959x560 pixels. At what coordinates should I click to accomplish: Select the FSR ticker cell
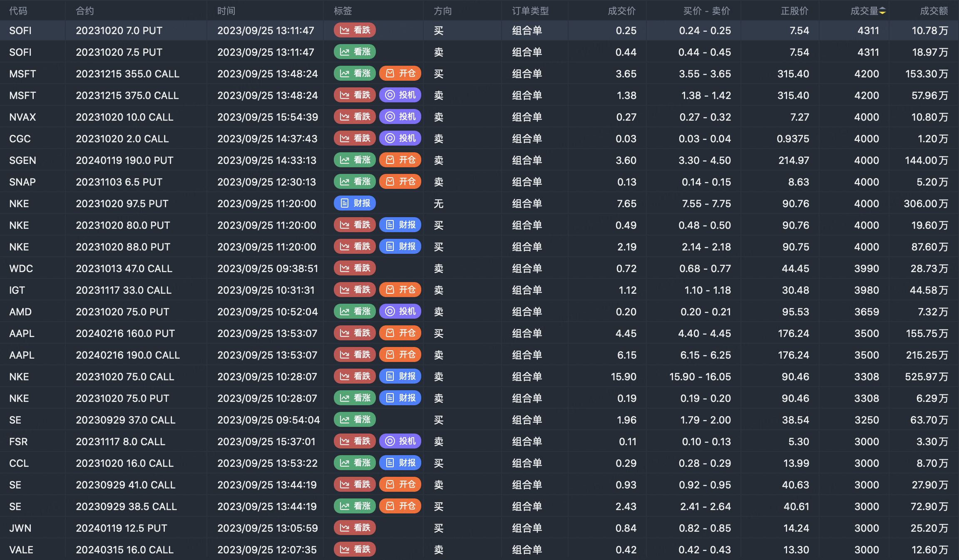coord(18,441)
